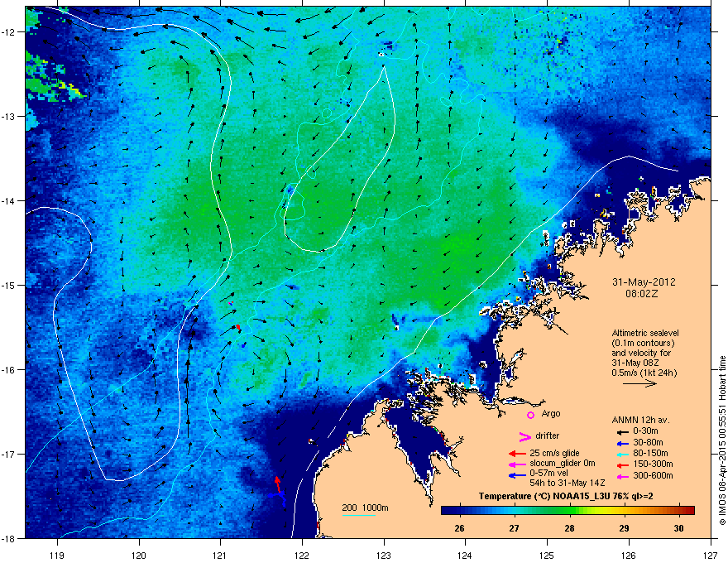Click the '150-300m' depth label

(x=653, y=464)
